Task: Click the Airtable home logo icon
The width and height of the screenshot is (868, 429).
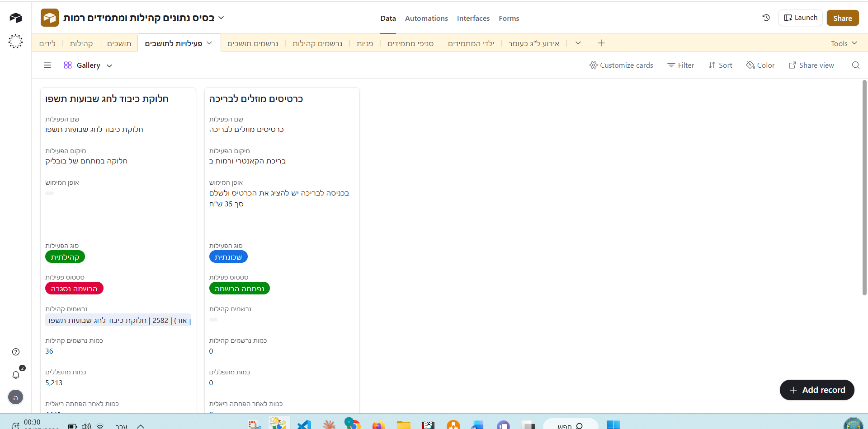Action: (x=16, y=18)
